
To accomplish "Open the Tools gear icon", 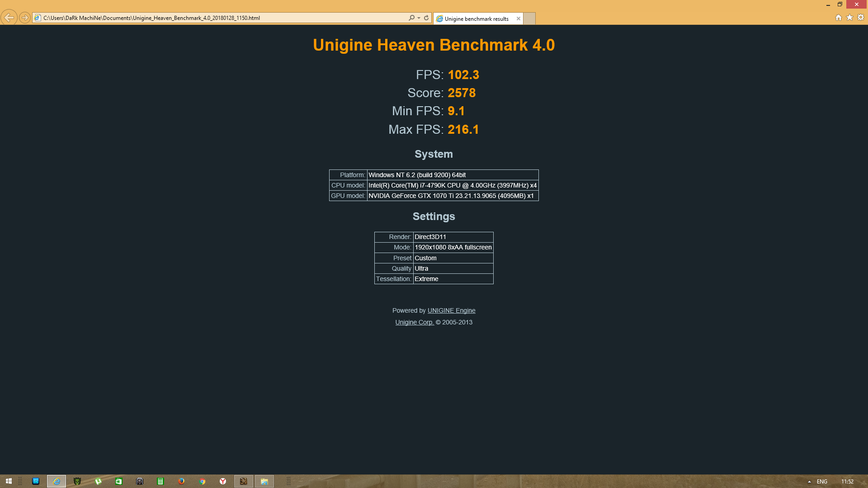I will tap(861, 18).
